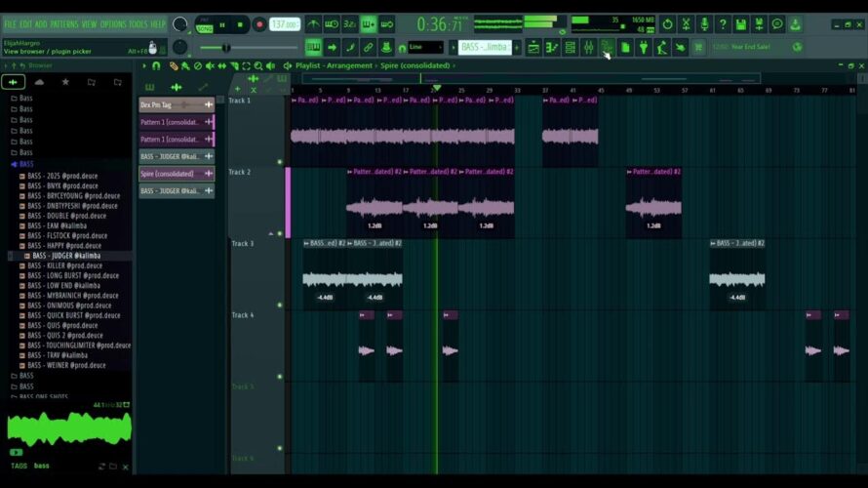This screenshot has height=488, width=868.
Task: Select the playlist delete tool
Action: coord(198,66)
